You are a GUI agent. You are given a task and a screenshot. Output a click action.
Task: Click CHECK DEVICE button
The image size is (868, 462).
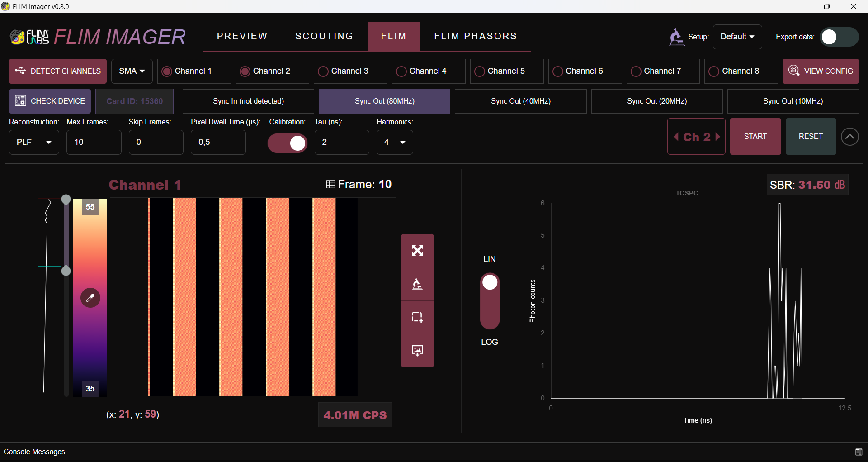(x=50, y=101)
